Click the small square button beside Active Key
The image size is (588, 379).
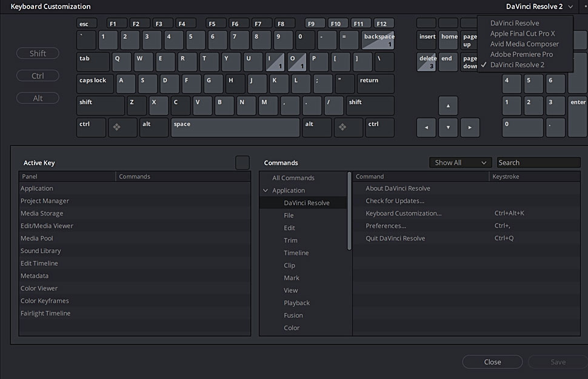(x=242, y=162)
